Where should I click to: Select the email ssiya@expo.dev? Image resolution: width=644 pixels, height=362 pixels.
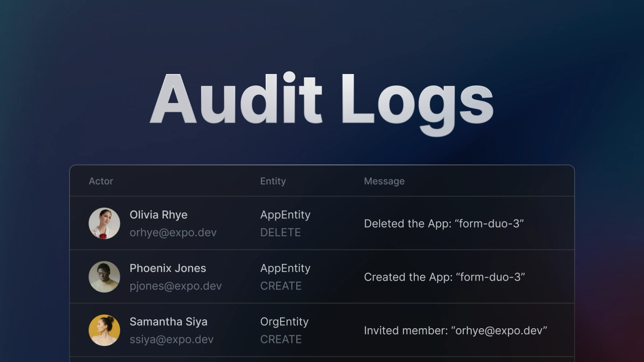click(172, 339)
